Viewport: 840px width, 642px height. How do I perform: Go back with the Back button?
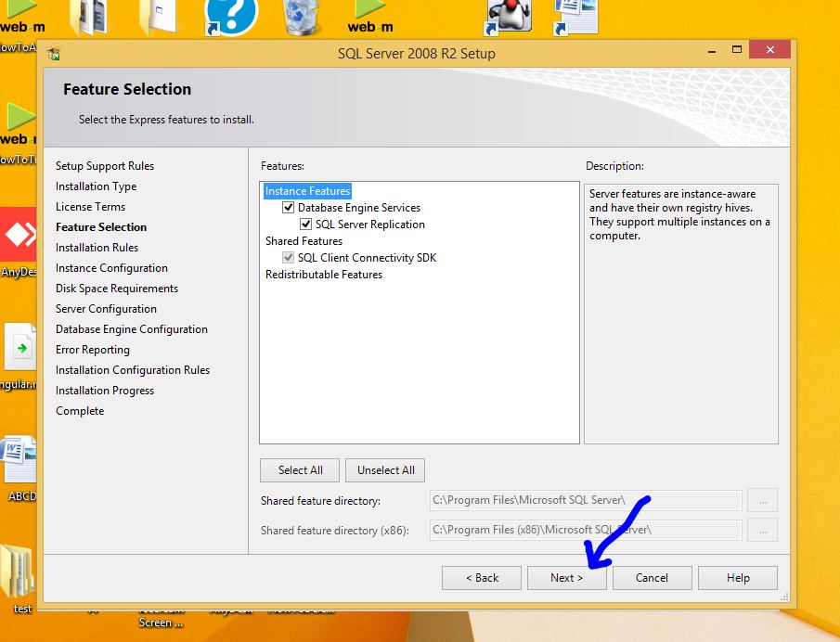coord(482,578)
